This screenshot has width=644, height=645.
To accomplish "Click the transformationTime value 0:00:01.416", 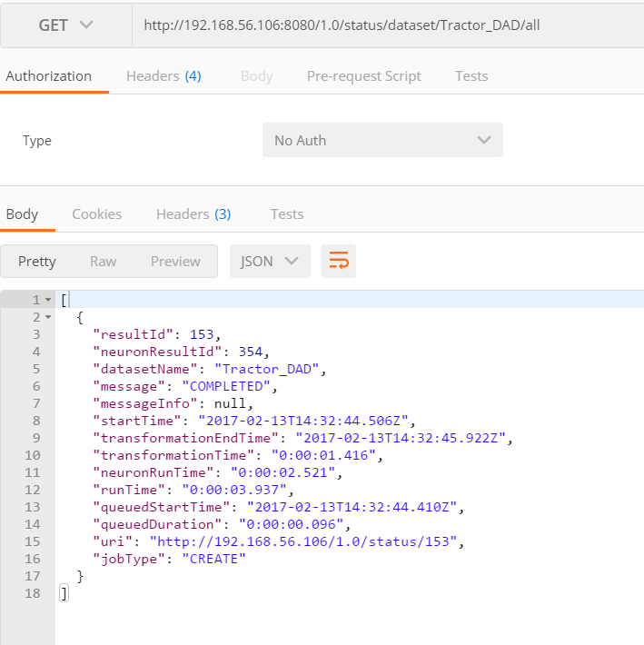I will click(323, 455).
